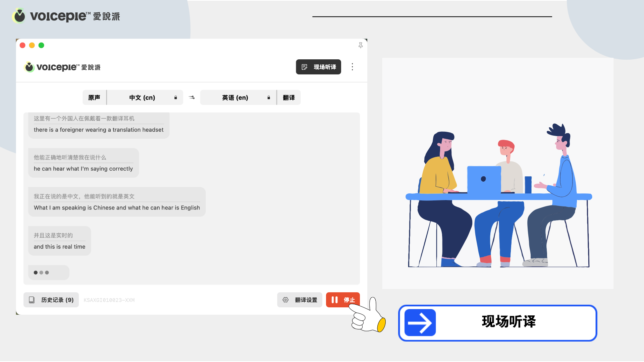
Task: Toggle the lock on 中文 (cn) source language
Action: click(x=175, y=98)
